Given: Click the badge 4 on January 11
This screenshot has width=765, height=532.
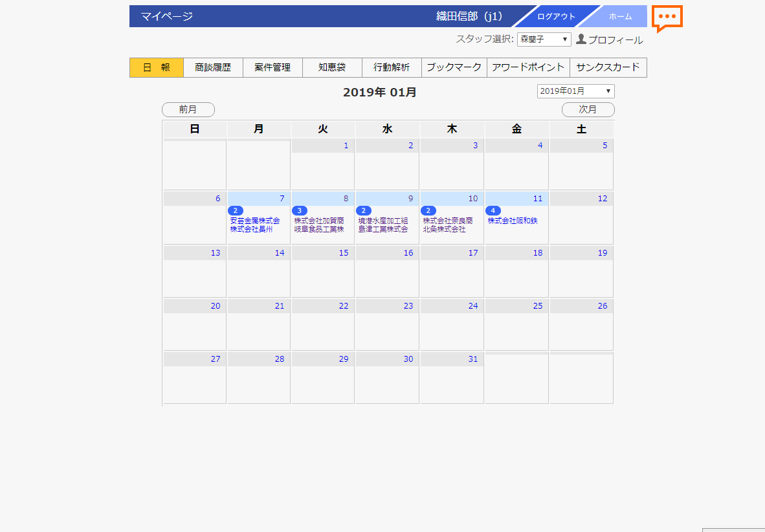Looking at the screenshot, I should click(493, 210).
